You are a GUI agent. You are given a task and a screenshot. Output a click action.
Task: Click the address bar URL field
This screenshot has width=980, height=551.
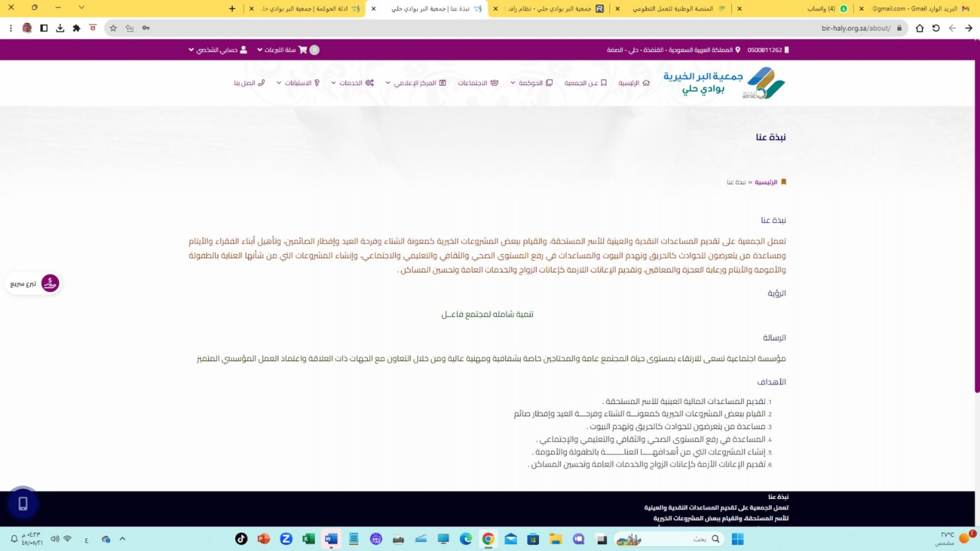[x=505, y=28]
